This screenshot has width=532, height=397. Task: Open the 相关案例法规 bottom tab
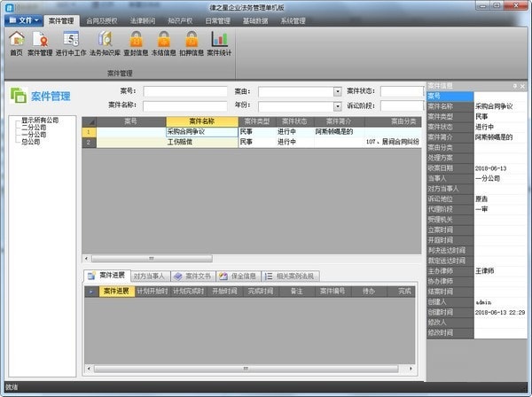291,276
